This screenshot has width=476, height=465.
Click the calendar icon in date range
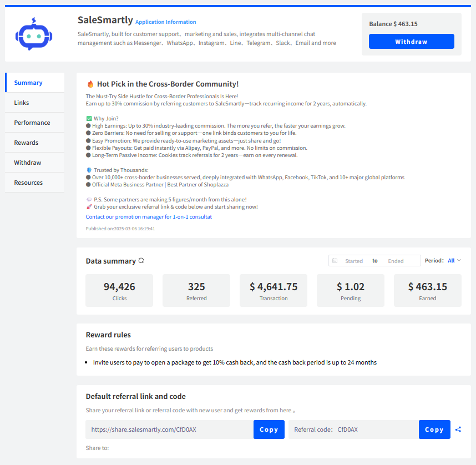[x=335, y=261]
